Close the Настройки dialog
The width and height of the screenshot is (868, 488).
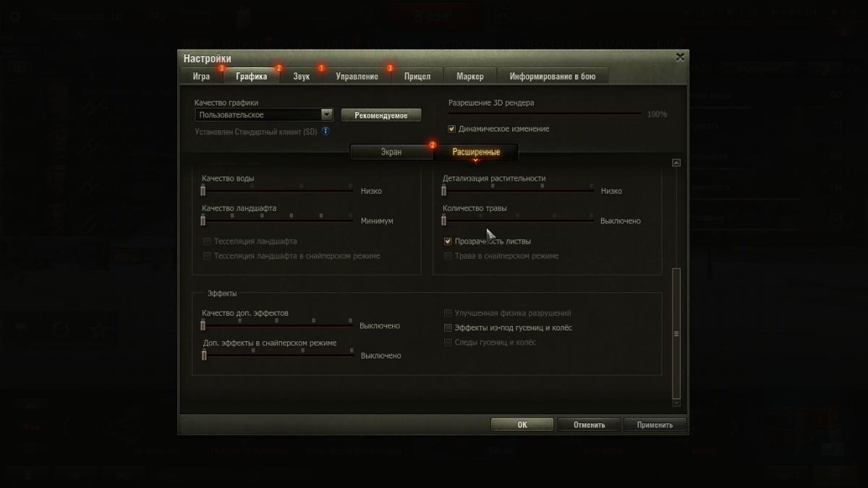pos(679,56)
